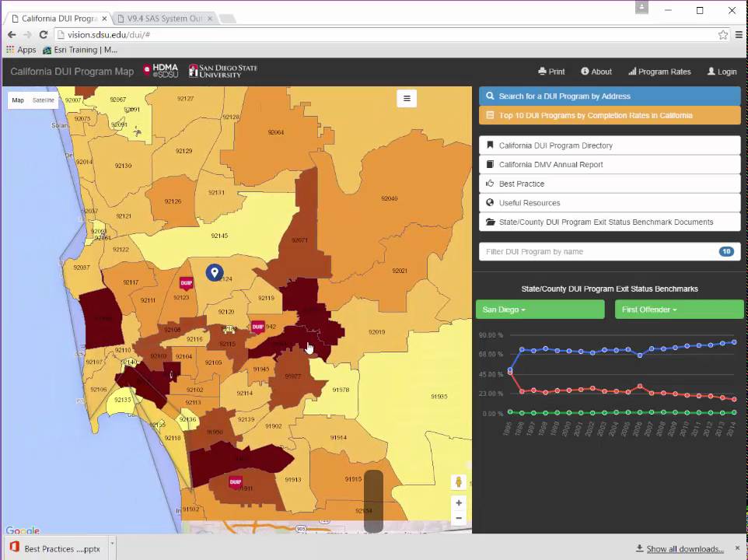
Task: Open the Best Practice item
Action: pyautogui.click(x=610, y=184)
